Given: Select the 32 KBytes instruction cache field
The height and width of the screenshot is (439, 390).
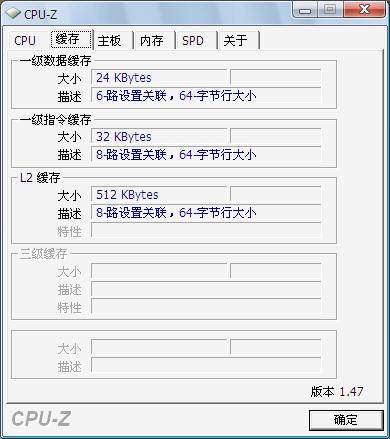Looking at the screenshot, I should click(x=159, y=137).
